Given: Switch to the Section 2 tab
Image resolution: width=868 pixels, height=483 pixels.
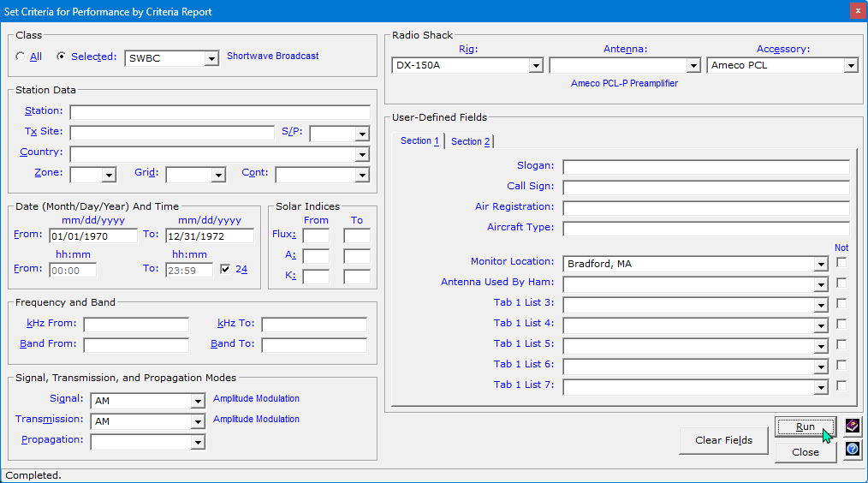Looking at the screenshot, I should pyautogui.click(x=471, y=141).
